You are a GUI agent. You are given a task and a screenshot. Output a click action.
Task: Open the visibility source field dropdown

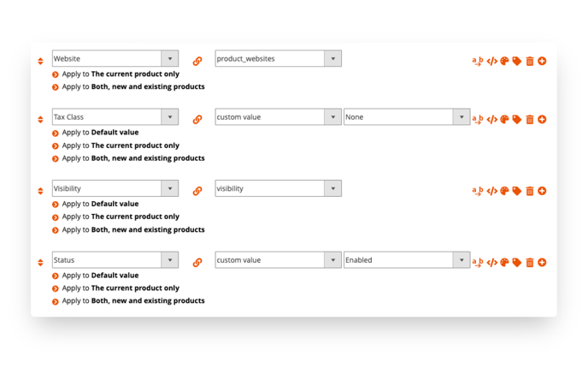pos(279,188)
